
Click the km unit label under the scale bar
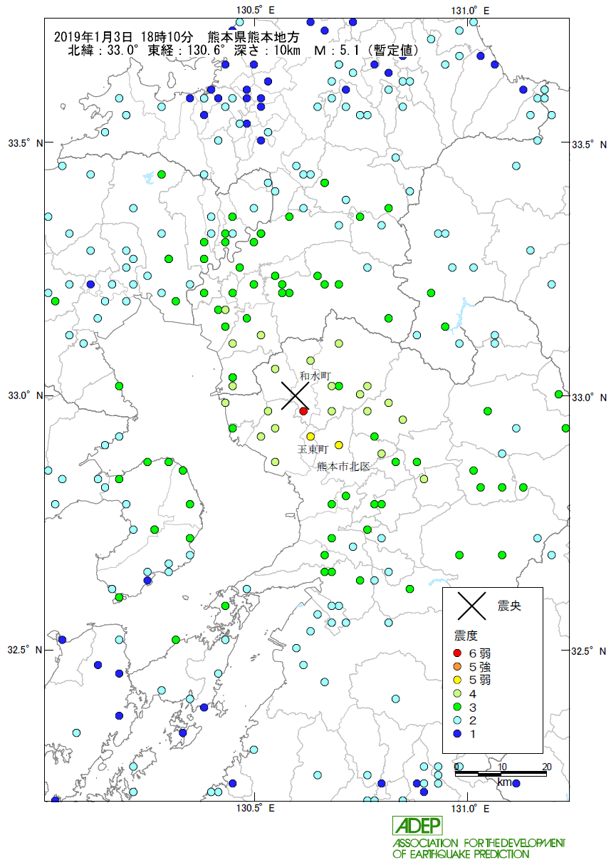click(x=503, y=782)
